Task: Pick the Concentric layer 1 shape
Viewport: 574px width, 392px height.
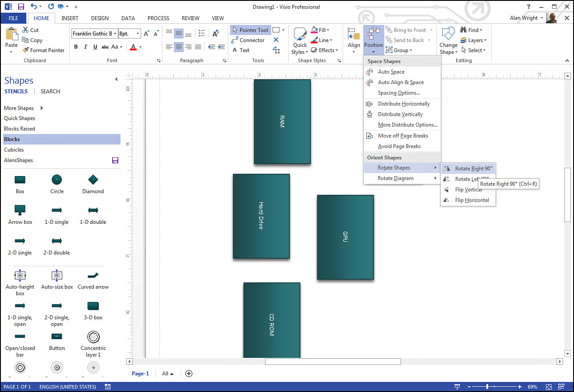Action: coord(93,336)
